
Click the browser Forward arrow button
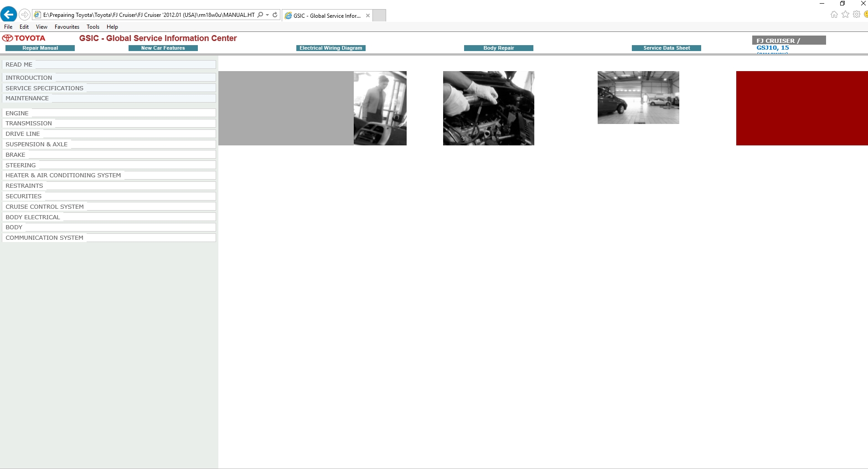click(25, 15)
